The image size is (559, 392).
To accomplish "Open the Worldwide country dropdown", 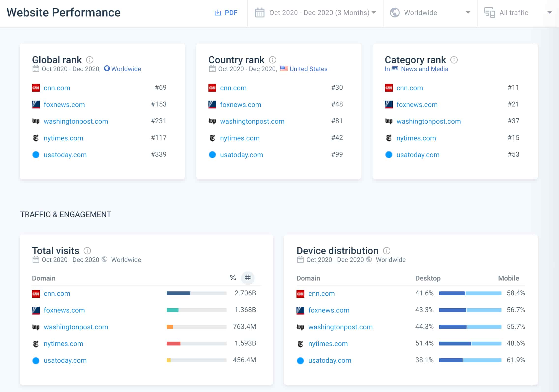I will pyautogui.click(x=430, y=13).
